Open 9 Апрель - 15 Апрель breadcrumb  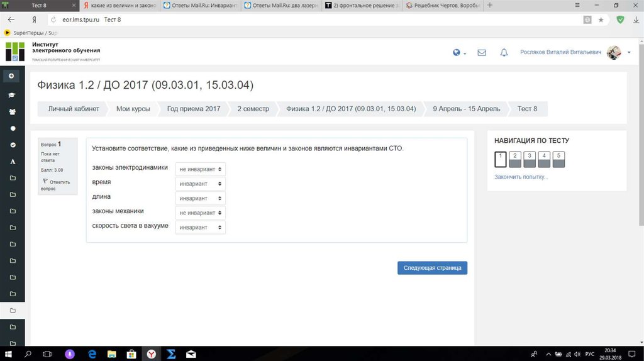(467, 109)
